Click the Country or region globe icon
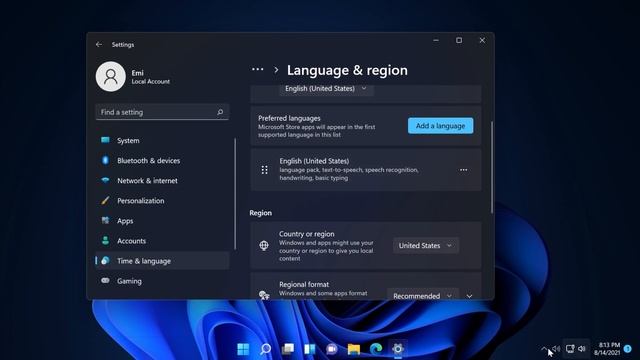The width and height of the screenshot is (640, 360). tap(264, 245)
